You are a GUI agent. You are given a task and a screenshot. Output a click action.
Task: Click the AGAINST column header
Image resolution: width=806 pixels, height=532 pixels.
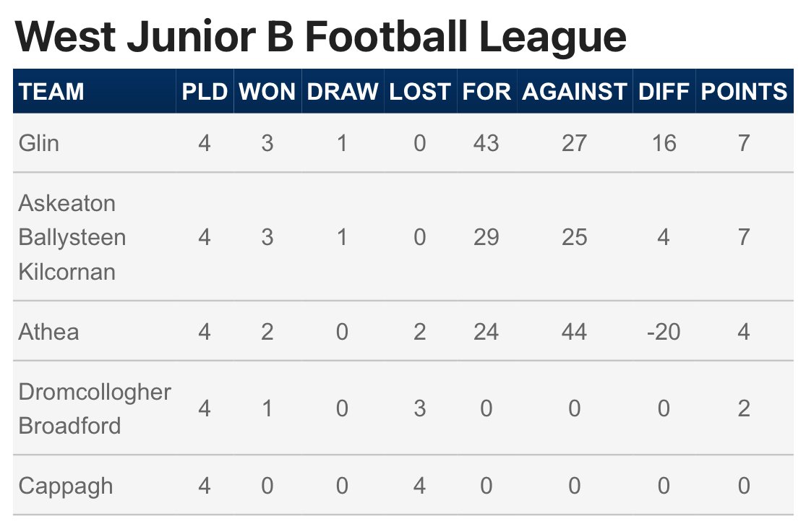coord(575,92)
